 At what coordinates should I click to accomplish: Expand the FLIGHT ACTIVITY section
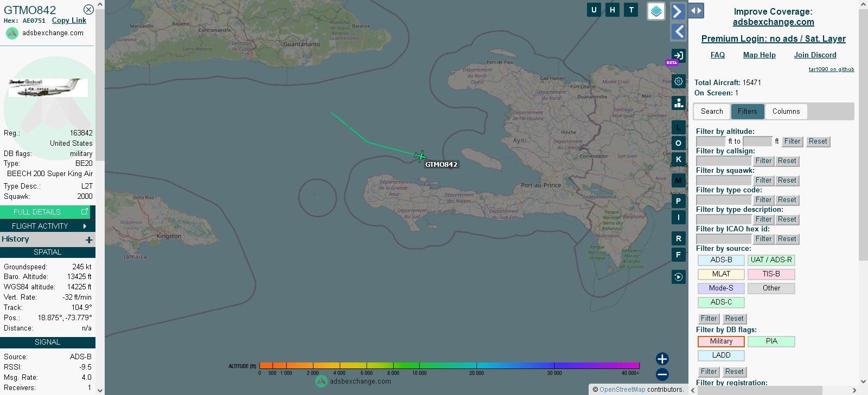(48, 226)
